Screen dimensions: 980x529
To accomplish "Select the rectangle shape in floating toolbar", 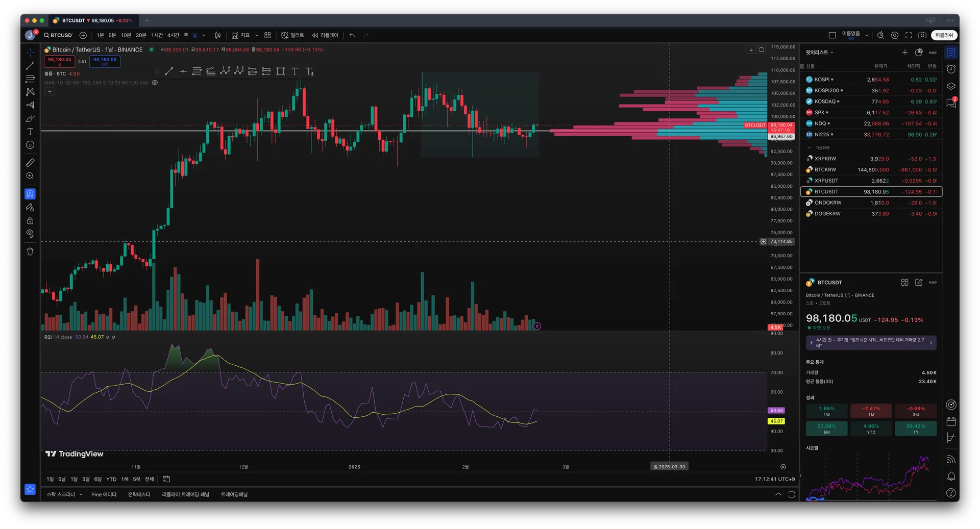I will pyautogui.click(x=281, y=71).
